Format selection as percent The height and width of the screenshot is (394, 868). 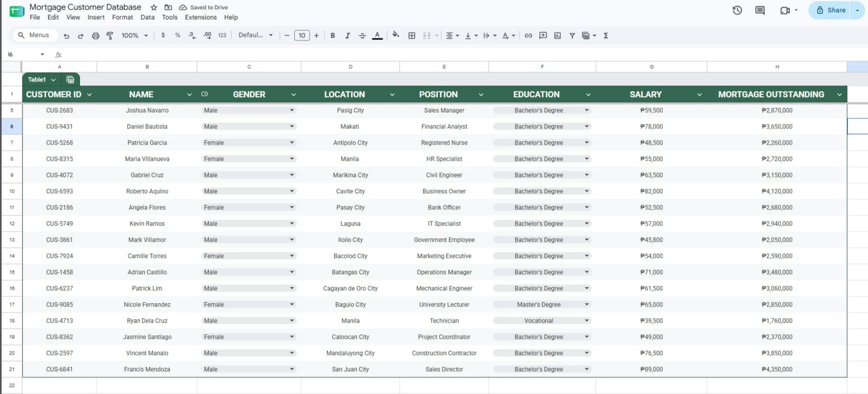click(x=177, y=35)
